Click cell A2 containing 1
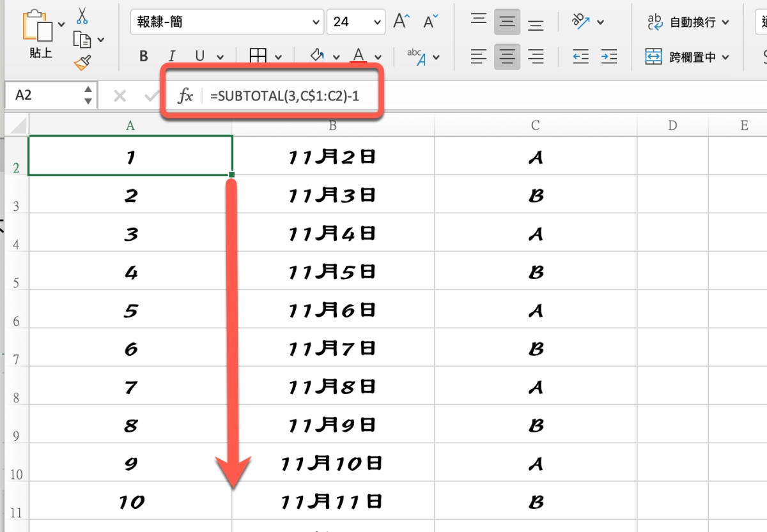The width and height of the screenshot is (767, 532). (x=130, y=156)
